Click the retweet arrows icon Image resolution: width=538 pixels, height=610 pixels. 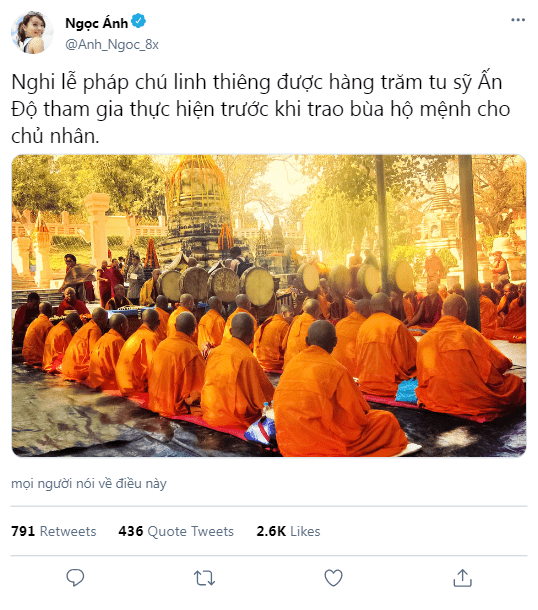tap(204, 578)
